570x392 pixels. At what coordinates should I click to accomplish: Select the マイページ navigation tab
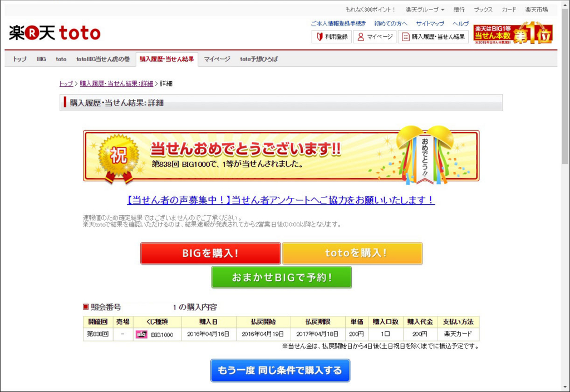coord(217,59)
